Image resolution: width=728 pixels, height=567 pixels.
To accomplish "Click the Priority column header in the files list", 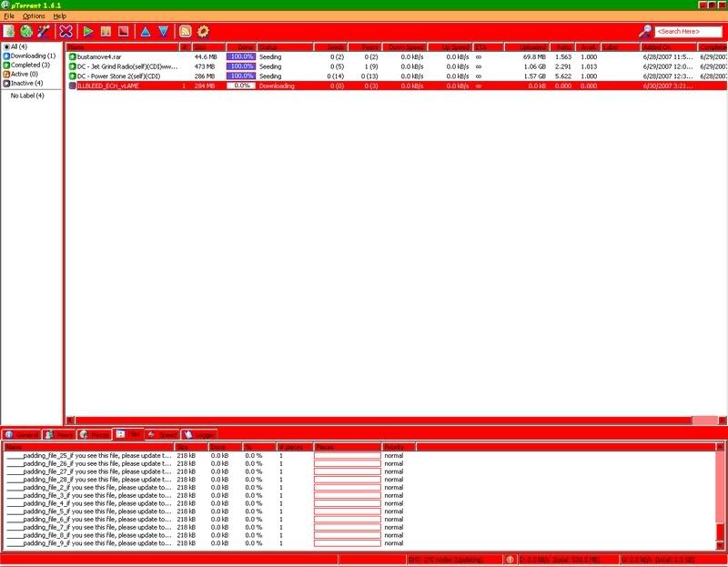I will point(399,447).
